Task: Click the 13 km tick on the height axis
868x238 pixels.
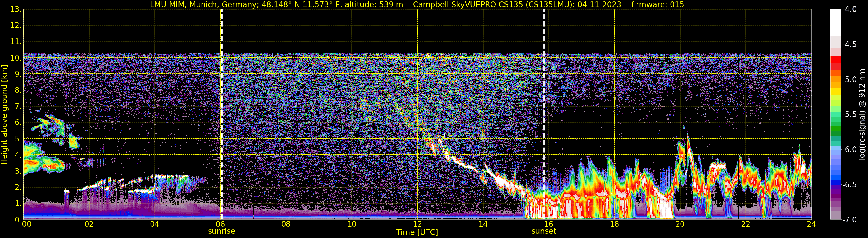Action: coord(15,10)
